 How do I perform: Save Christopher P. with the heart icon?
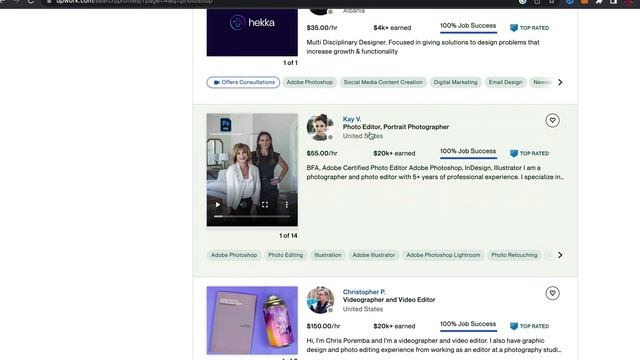click(552, 293)
